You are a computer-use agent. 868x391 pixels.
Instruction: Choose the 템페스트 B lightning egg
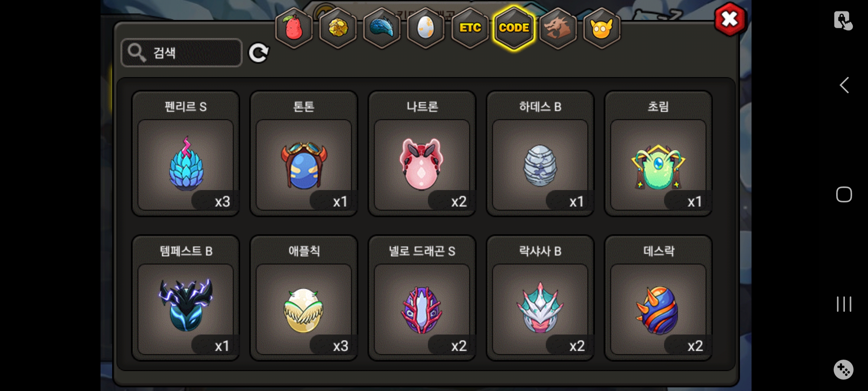coord(186,298)
